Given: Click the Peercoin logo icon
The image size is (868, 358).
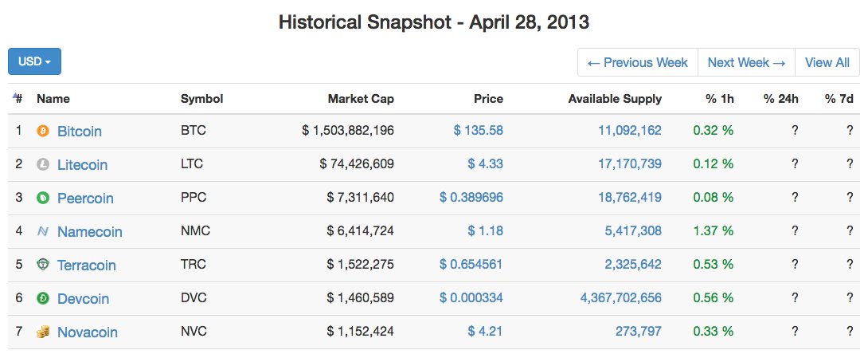Looking at the screenshot, I should click(43, 198).
